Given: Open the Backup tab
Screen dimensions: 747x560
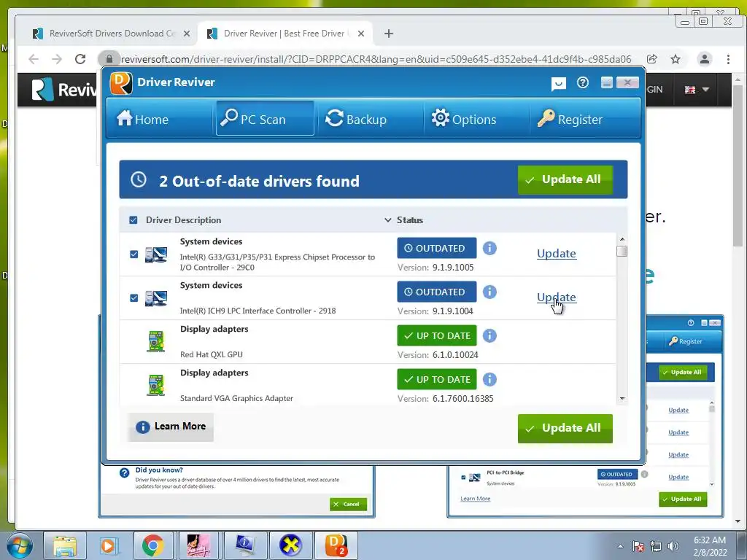Looking at the screenshot, I should click(356, 119).
